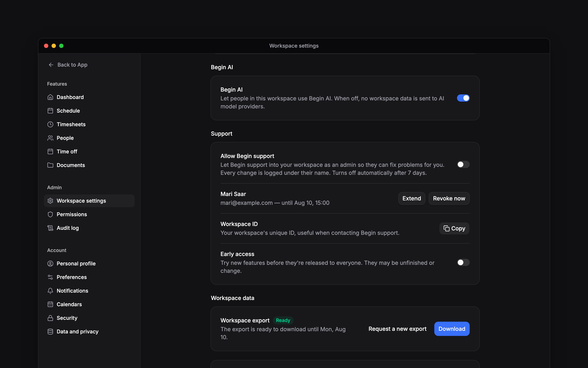Click the Documents folder icon
Screen dimensions: 588x368
pos(50,165)
